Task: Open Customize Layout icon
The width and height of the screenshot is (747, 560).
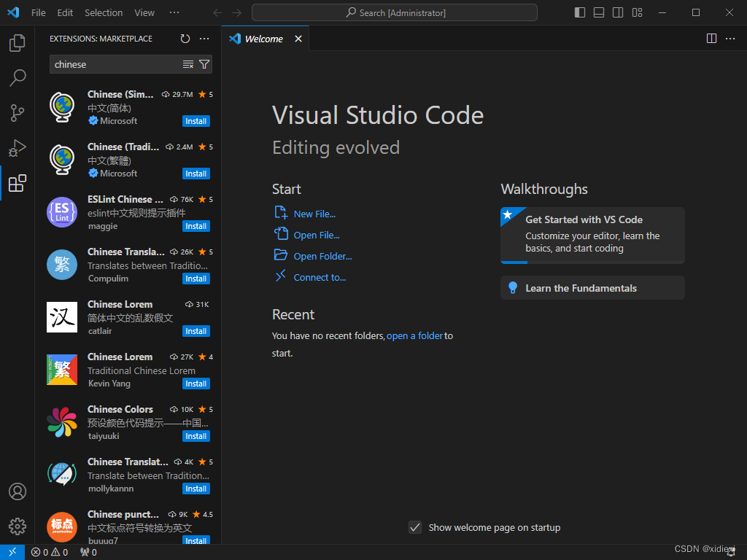Action: point(638,12)
